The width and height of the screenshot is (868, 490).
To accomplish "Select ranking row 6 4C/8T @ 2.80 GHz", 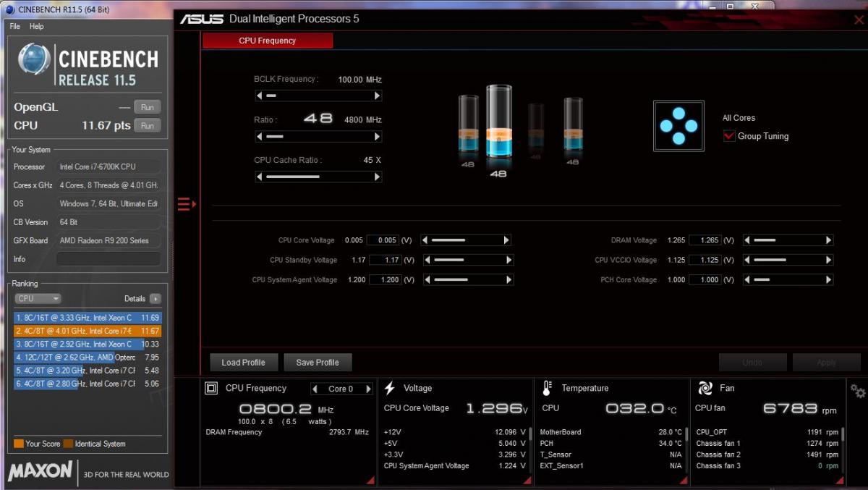I will 88,384.
